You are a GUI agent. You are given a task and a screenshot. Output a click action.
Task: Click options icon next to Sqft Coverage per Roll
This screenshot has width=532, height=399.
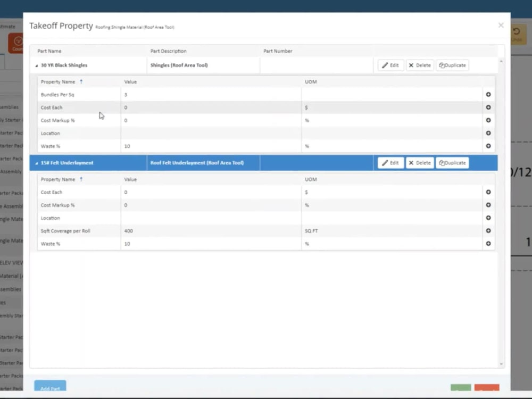(488, 231)
